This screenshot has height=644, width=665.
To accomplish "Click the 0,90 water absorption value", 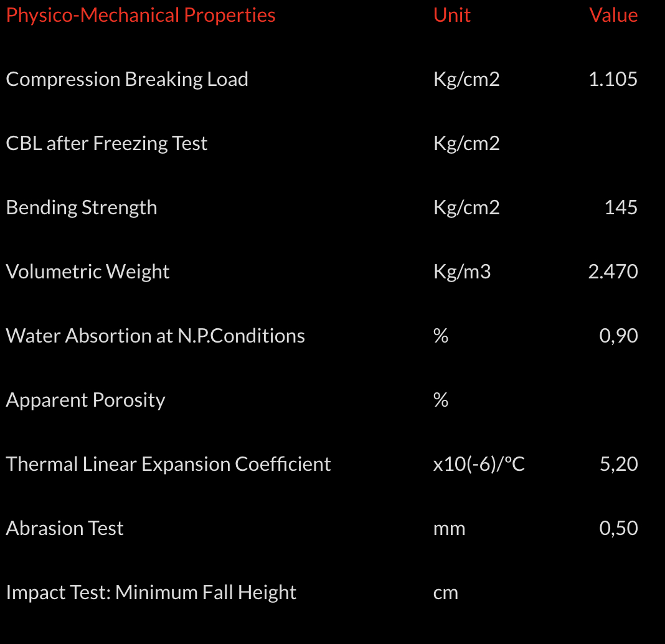I will [x=618, y=336].
